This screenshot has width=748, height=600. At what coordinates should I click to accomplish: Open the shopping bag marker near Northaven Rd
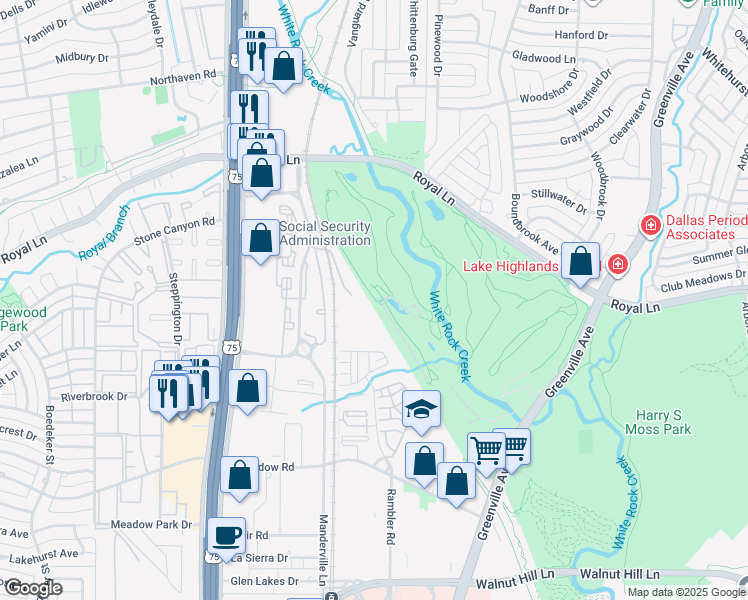coord(283,70)
